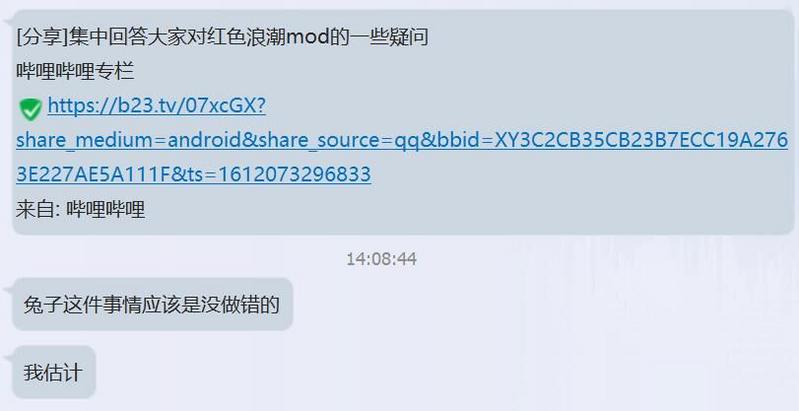Click the URL line ending with ts=1612073296833
This screenshot has height=411, width=799.
click(194, 174)
